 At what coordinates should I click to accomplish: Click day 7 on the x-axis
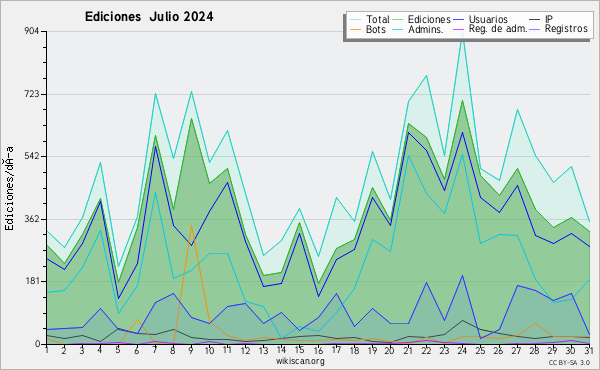[x=155, y=350]
